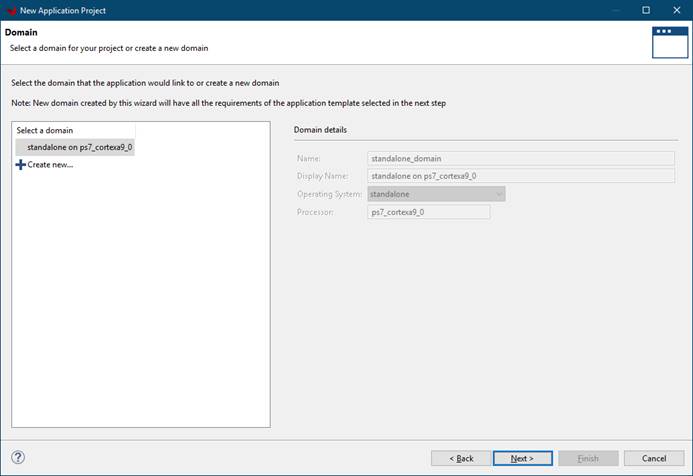Select standalone on ps7_cortexa9_0 domain
This screenshot has width=693, height=476.
80,147
